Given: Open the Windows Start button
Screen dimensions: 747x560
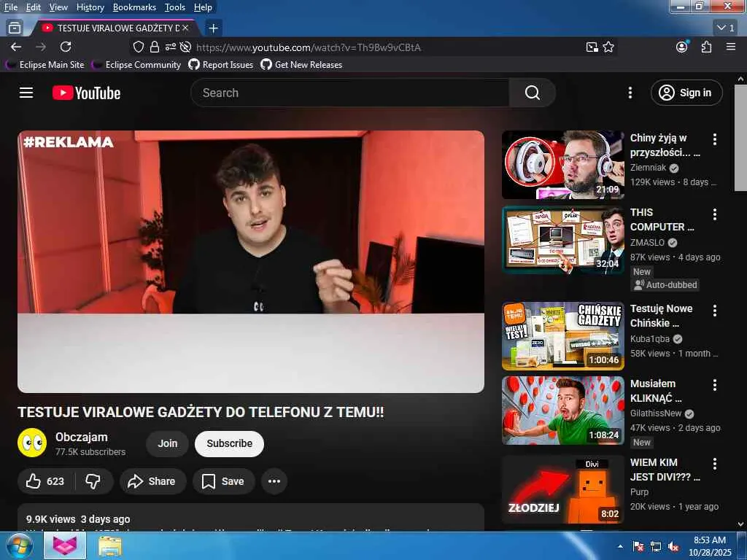Looking at the screenshot, I should (x=19, y=545).
